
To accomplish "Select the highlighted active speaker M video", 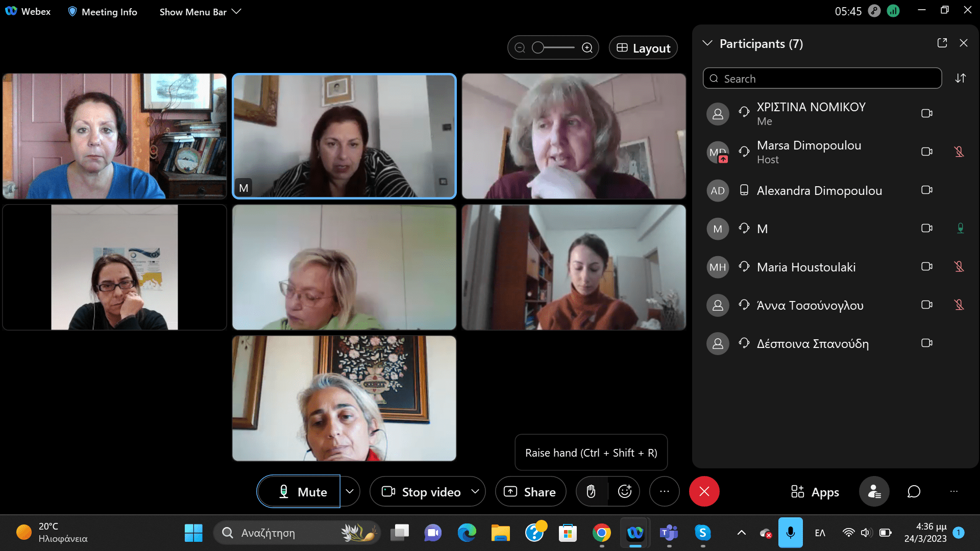I will pos(344,136).
